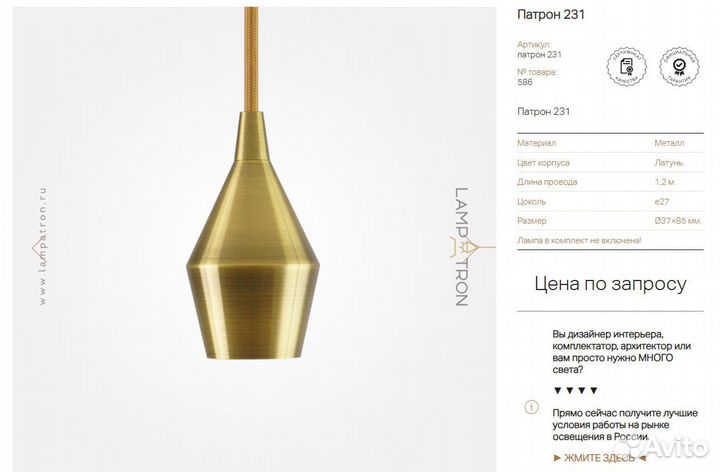720x472 pixels.
Task: Click the Латунь body colour value
Action: tap(669, 163)
